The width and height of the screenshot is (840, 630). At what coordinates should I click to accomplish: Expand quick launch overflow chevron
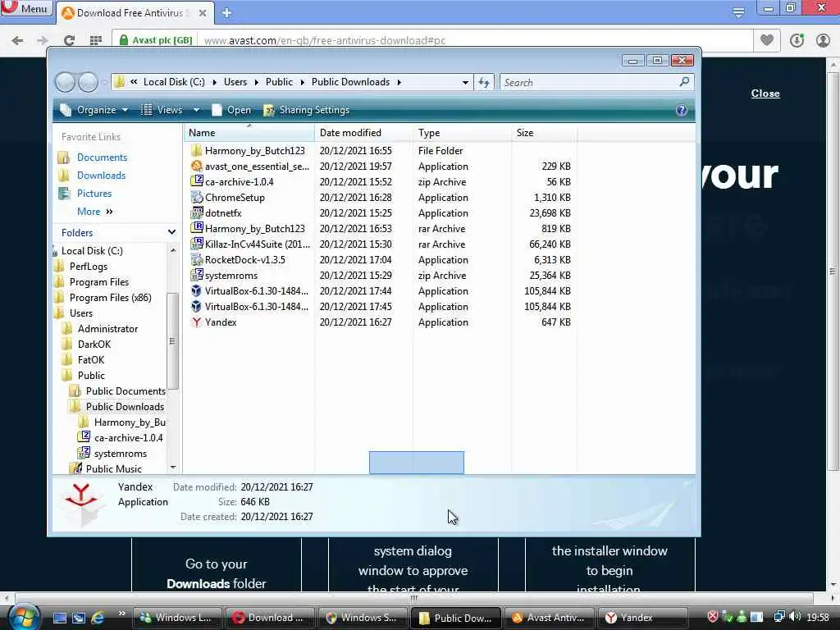coord(121,614)
